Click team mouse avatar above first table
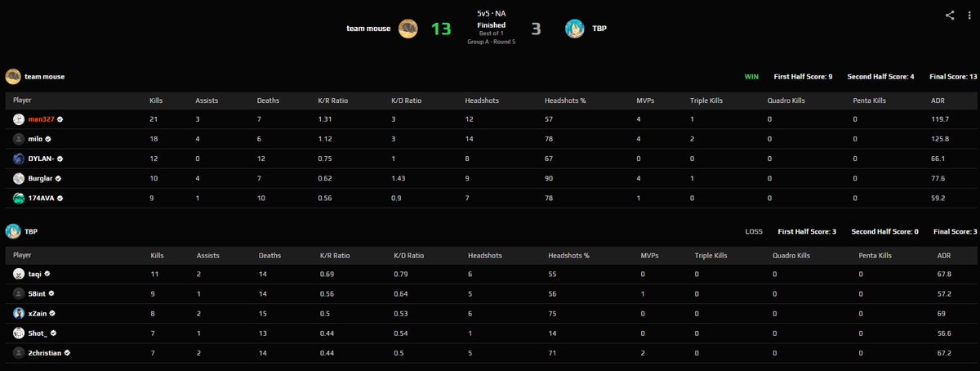 tap(13, 76)
